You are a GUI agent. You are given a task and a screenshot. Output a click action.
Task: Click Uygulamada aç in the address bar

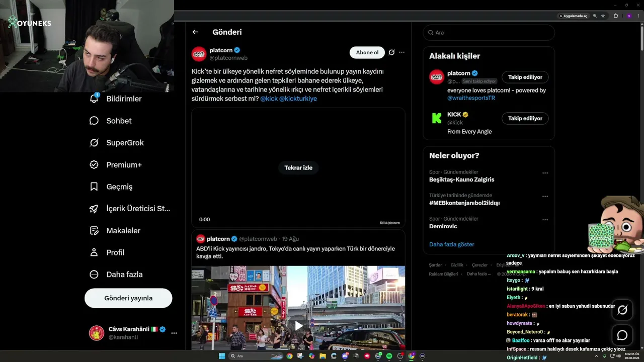point(573,16)
